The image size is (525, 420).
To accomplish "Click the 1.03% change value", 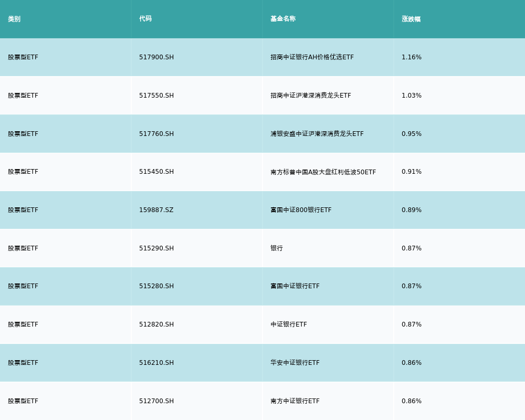I will pos(412,96).
